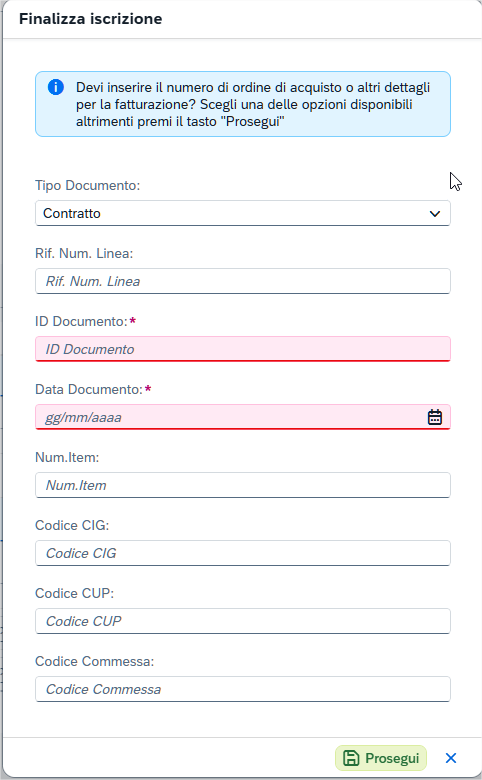Click the Codice Commessa label text
Image resolution: width=482 pixels, height=780 pixels.
point(95,662)
